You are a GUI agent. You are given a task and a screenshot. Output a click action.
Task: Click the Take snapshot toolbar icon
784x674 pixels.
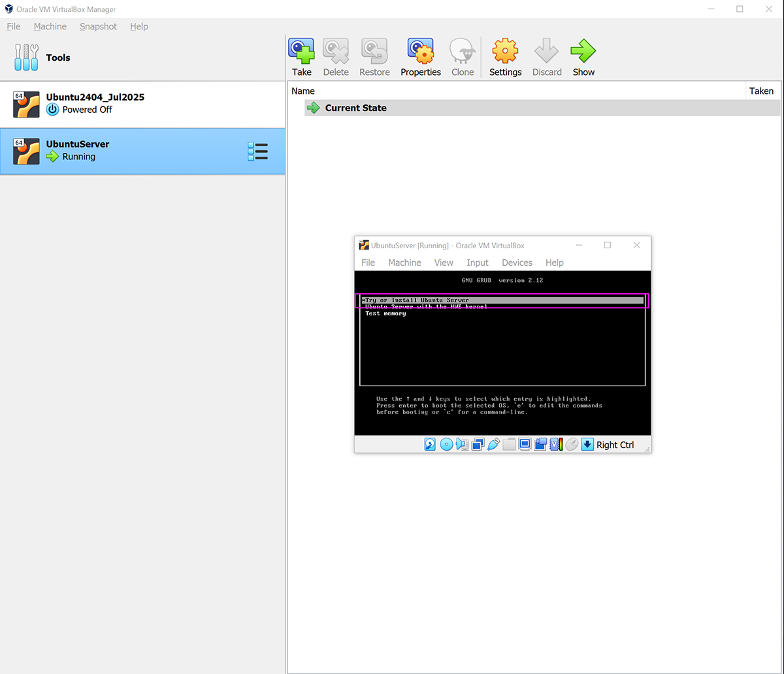301,50
